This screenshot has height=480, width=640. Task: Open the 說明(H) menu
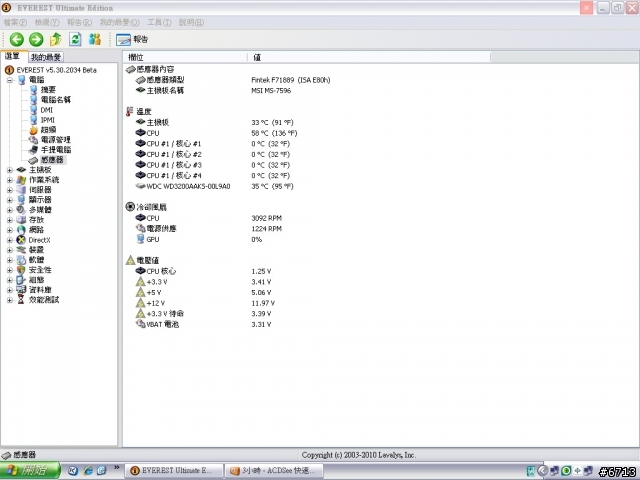point(191,22)
